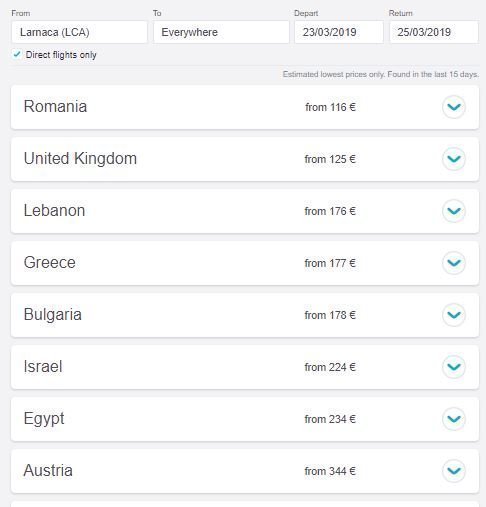Expand the Lebanon row chevron
The height and width of the screenshot is (507, 486).
(x=454, y=211)
